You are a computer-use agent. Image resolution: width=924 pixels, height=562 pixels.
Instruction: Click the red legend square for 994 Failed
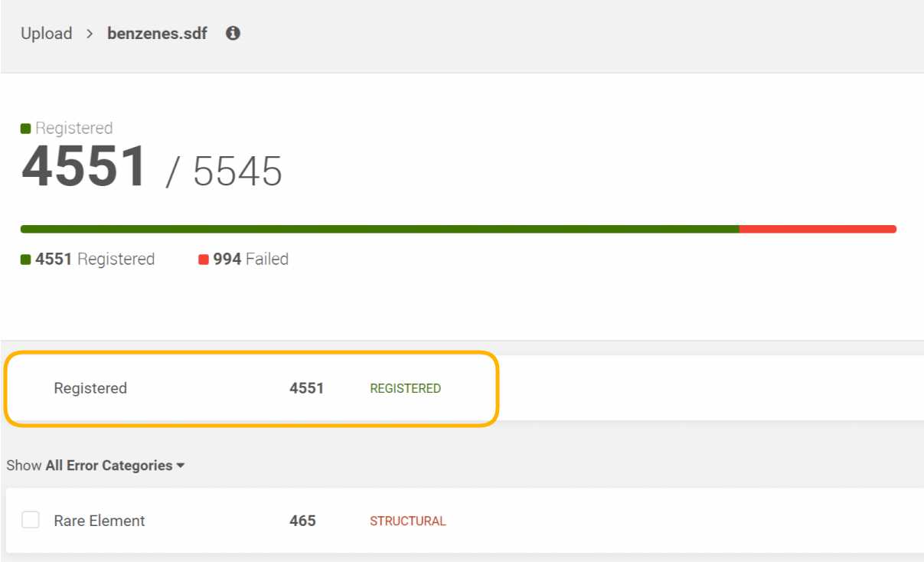[204, 260]
